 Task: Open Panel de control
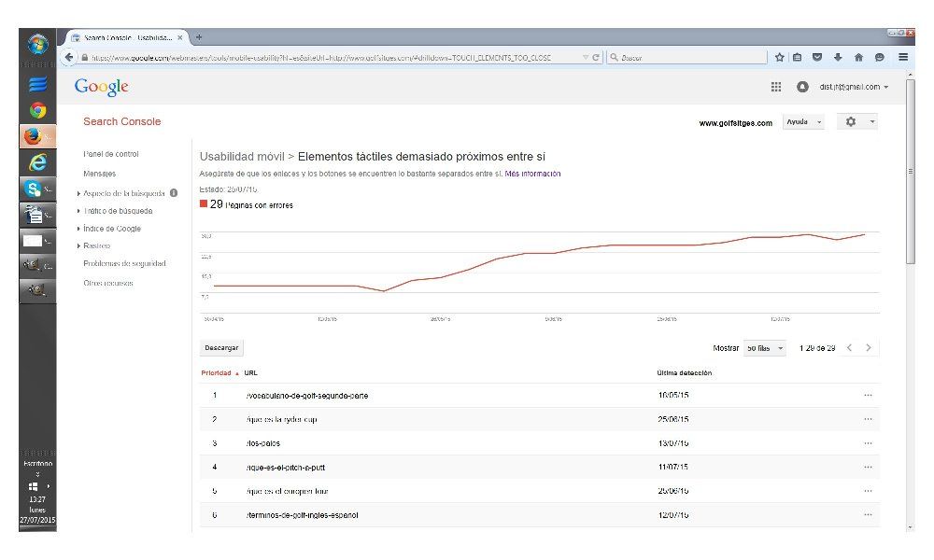(111, 154)
